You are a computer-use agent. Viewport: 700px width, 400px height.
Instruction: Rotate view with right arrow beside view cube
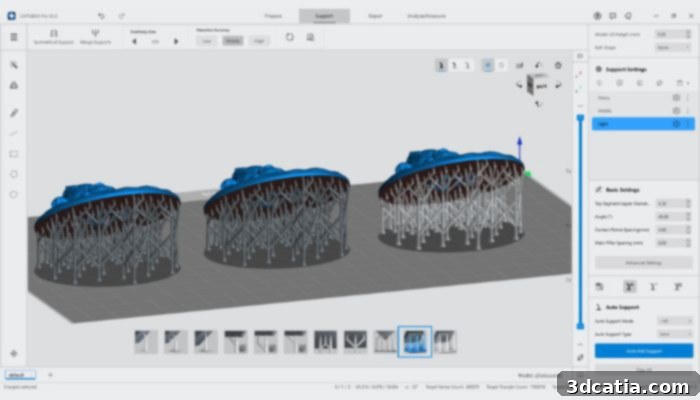[x=558, y=85]
